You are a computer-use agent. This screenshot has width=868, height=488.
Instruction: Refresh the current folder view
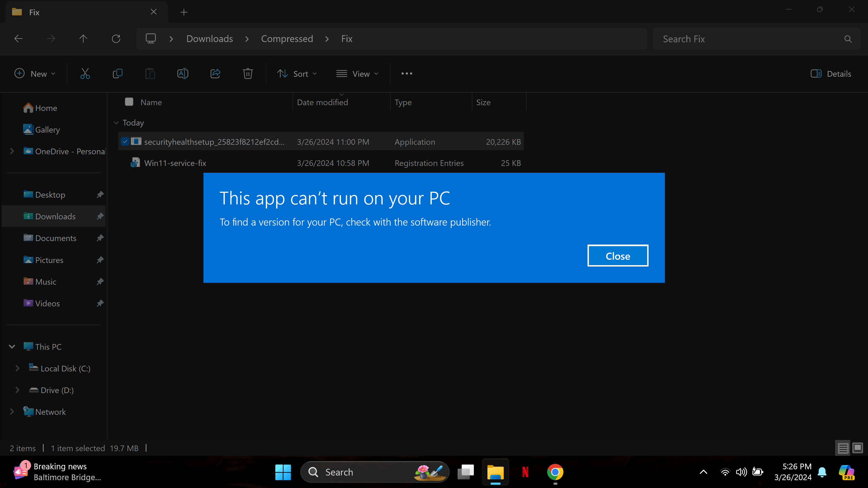point(116,39)
